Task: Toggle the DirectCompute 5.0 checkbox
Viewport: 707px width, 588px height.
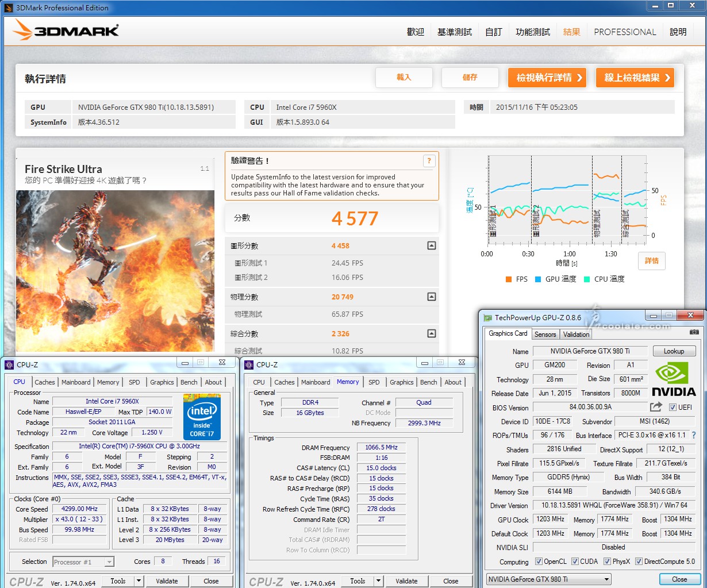Action: (639, 562)
